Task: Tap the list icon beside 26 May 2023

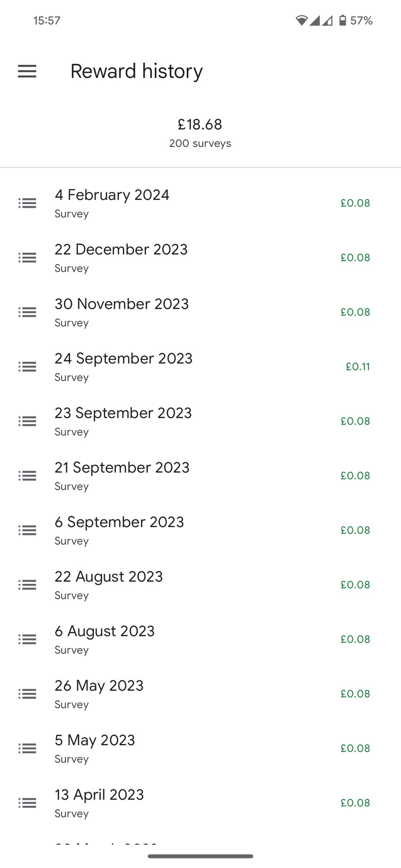Action: coord(27,694)
